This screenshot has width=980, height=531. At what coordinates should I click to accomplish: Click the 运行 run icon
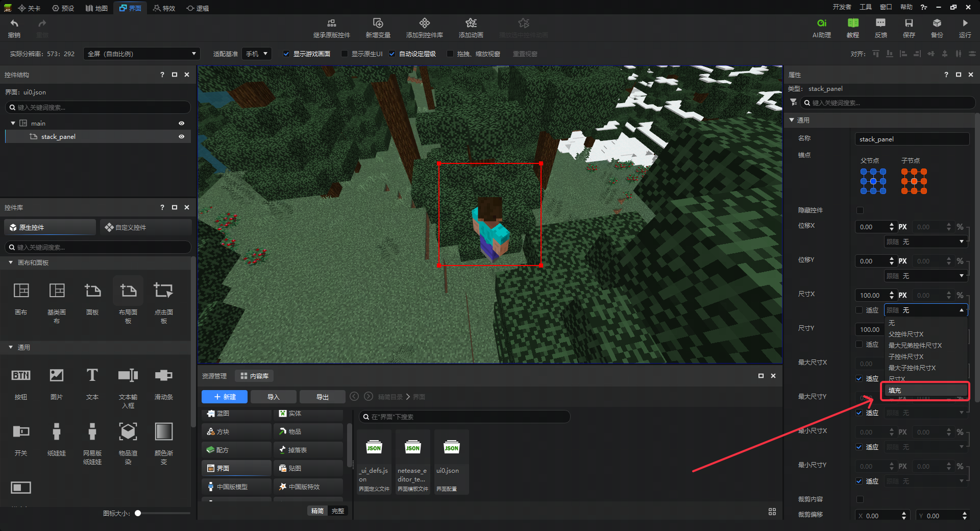click(x=965, y=23)
